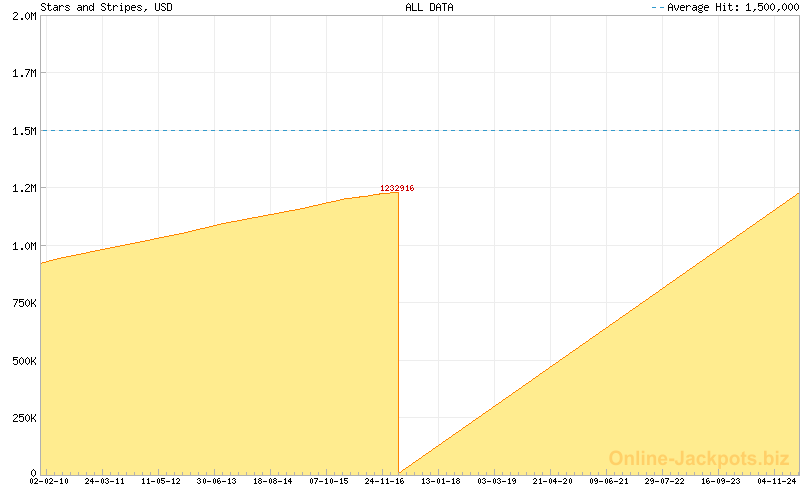The image size is (800, 490).
Task: Click the 18-08-14 x-axis tick label
Action: (x=273, y=481)
